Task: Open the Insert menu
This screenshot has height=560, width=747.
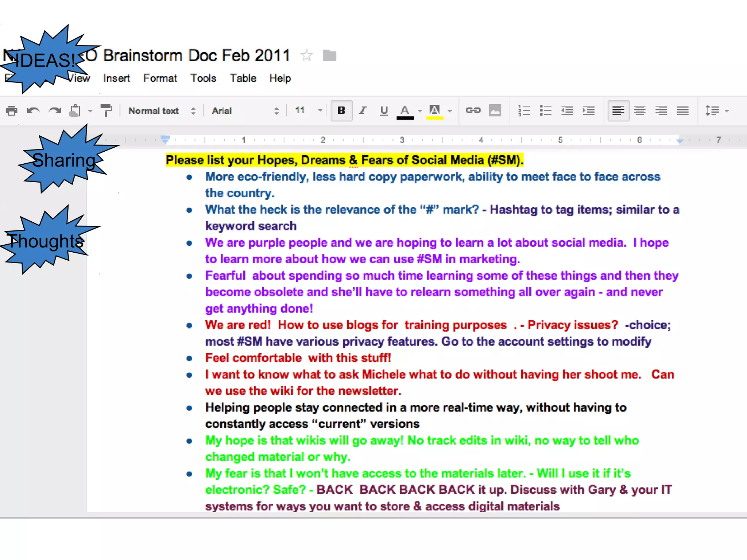Action: tap(116, 78)
